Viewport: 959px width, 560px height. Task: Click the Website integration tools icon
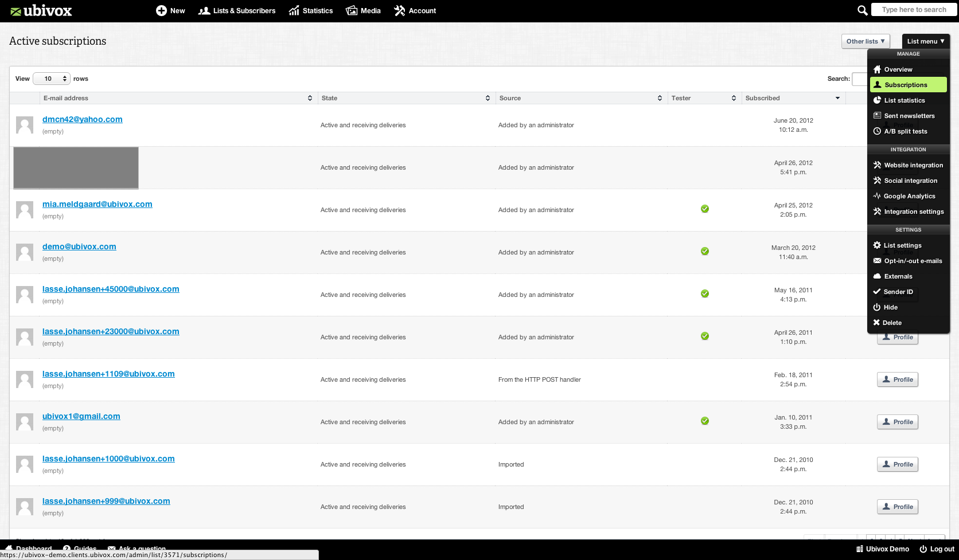[x=877, y=165]
